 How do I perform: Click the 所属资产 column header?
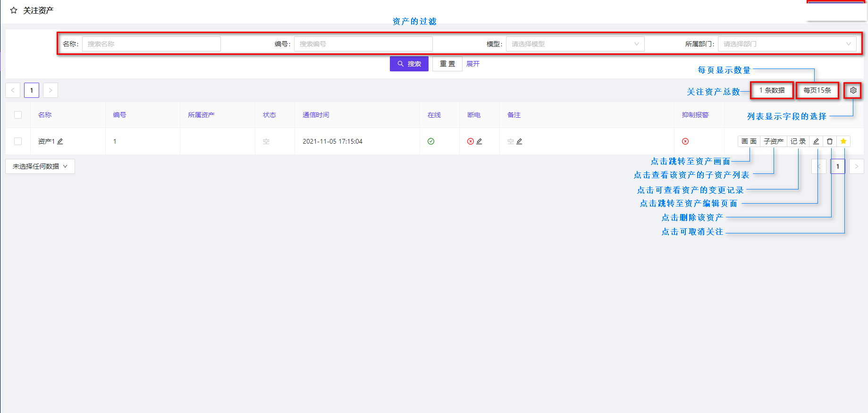tap(201, 115)
